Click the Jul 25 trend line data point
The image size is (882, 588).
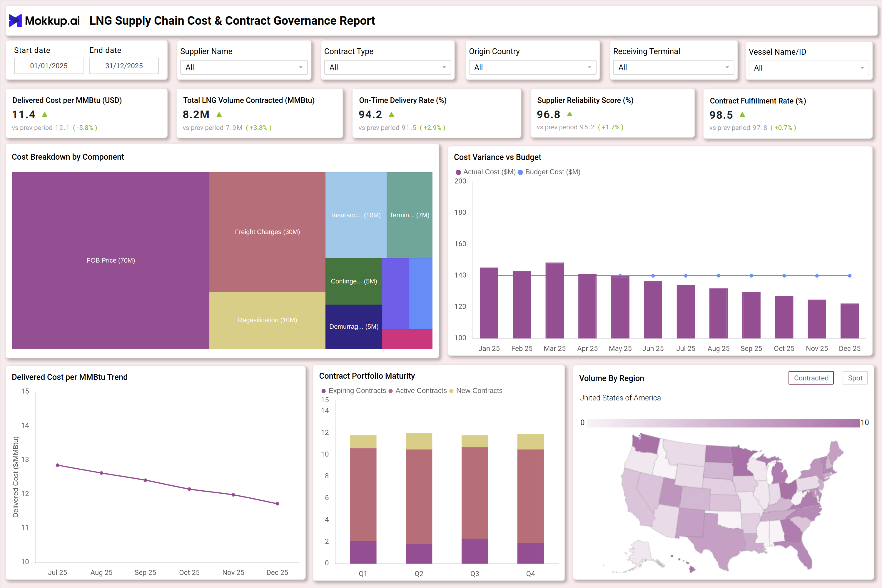(57, 465)
